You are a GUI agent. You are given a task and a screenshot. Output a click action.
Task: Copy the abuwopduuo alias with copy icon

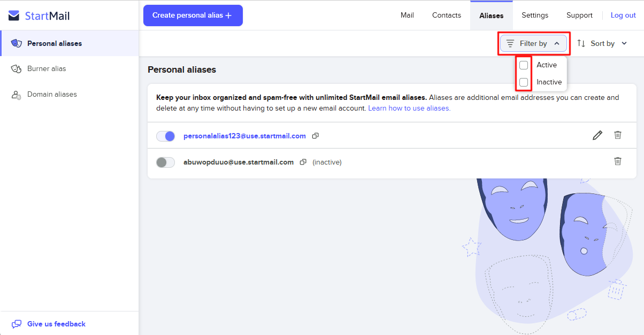(x=303, y=162)
